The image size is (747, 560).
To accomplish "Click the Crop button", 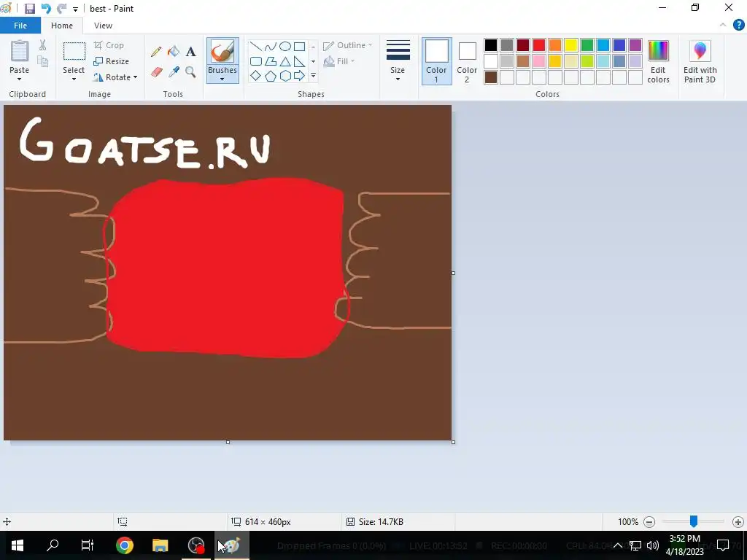I will point(109,45).
